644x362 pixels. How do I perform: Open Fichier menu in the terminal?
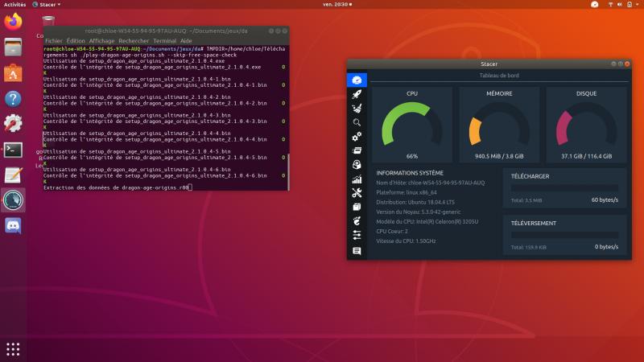tap(54, 41)
